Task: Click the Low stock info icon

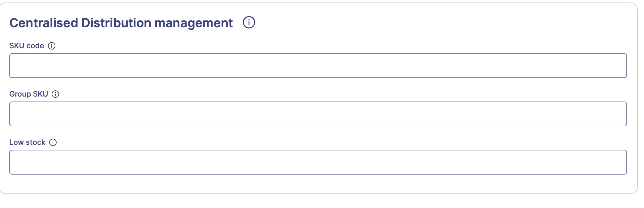Action: pos(53,142)
